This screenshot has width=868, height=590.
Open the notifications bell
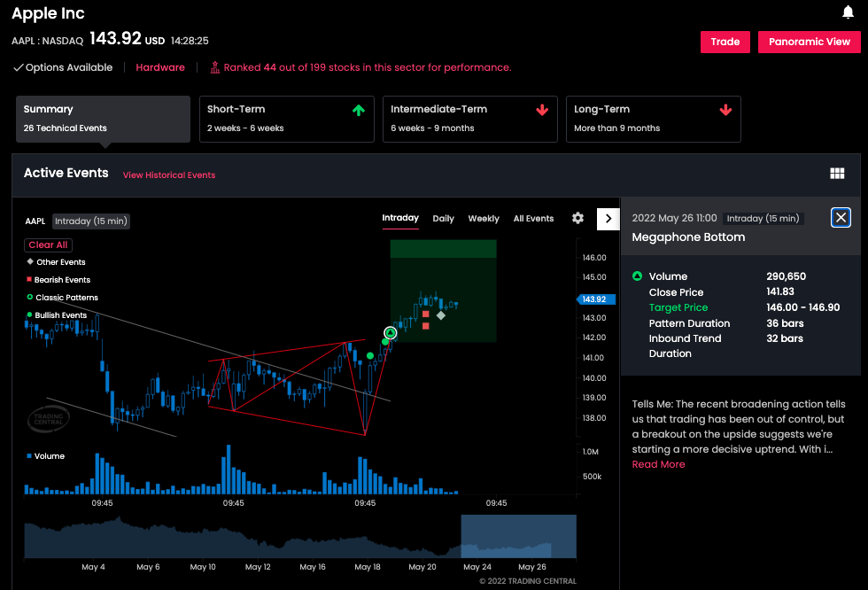click(x=848, y=12)
